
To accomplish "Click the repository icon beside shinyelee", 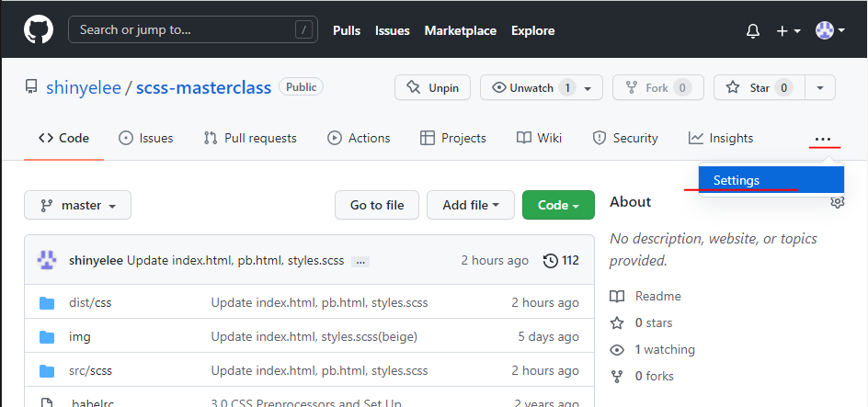I will pos(31,87).
